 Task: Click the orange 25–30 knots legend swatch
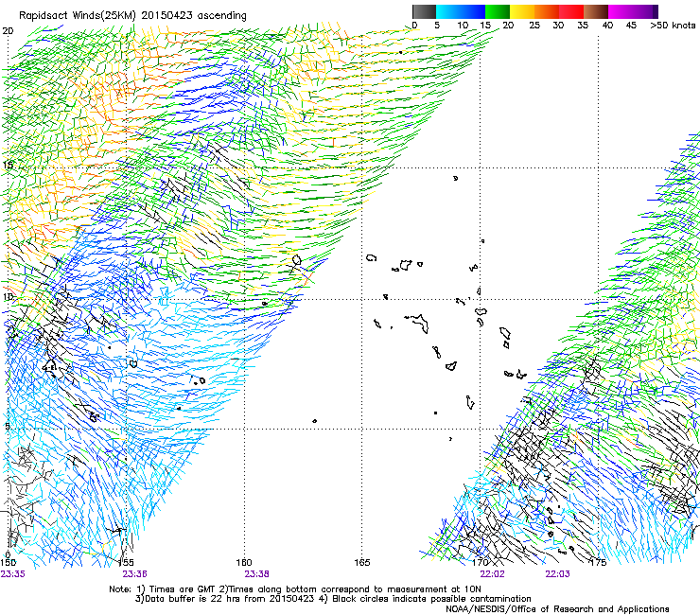(547, 11)
